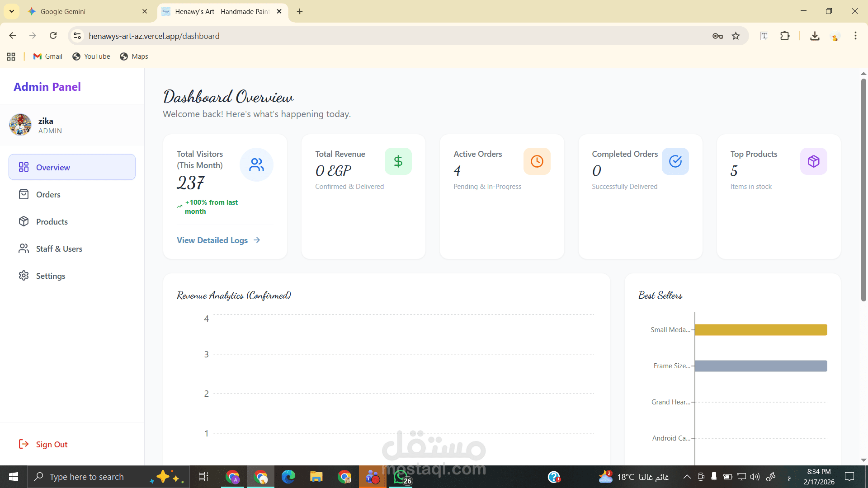Open Orders in the sidebar
Viewport: 868px width, 488px height.
pyautogui.click(x=48, y=194)
